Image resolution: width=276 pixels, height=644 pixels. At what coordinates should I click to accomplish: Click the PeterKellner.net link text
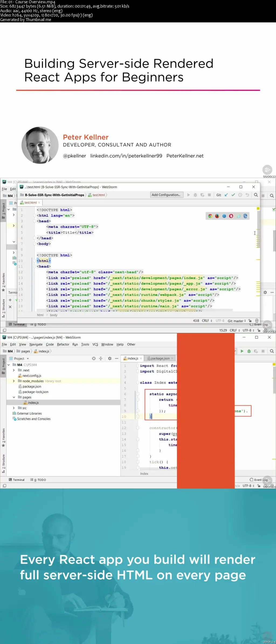[x=185, y=156]
